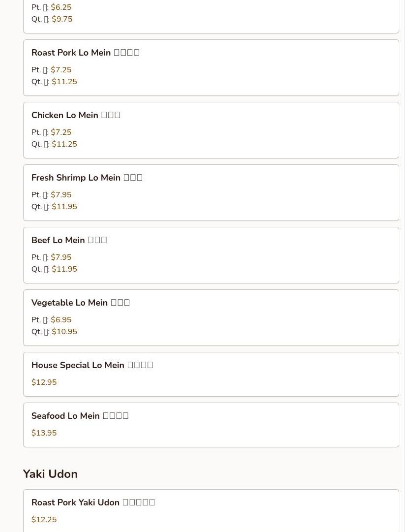The height and width of the screenshot is (532, 415).
Task: Click the Seafood Lo Mein title
Action: (80, 416)
